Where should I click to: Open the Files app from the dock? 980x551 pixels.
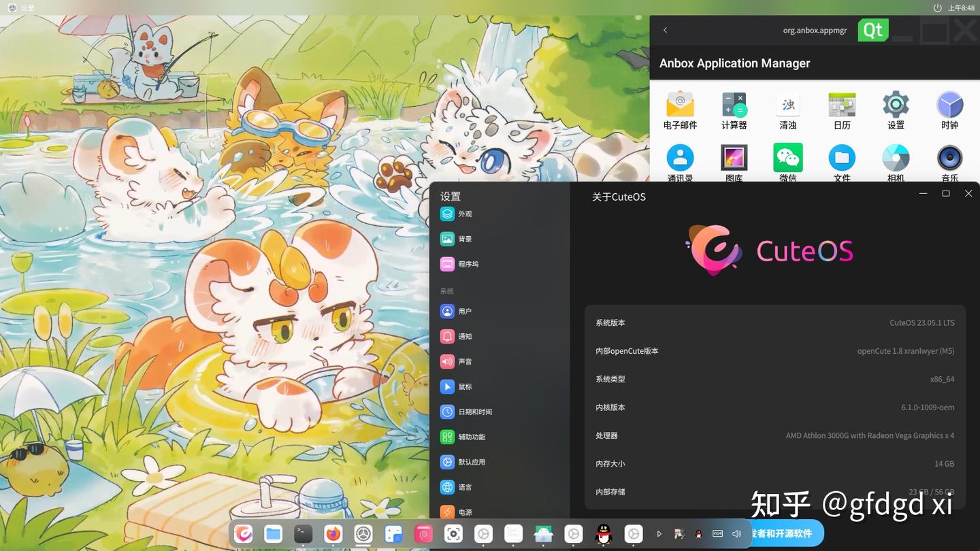coord(273,533)
